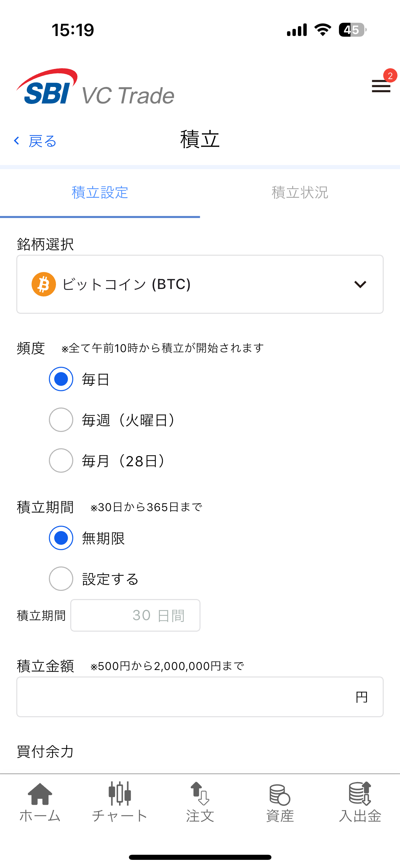Expand the ビットコイン (BTC) dropdown arrow
400x868 pixels.
coord(360,284)
